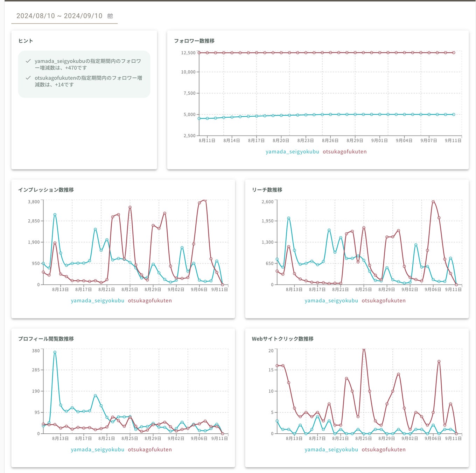The width and height of the screenshot is (476, 473).
Task: Toggle yamada_seigyokubu legend in follower count chart
Action: point(292,152)
